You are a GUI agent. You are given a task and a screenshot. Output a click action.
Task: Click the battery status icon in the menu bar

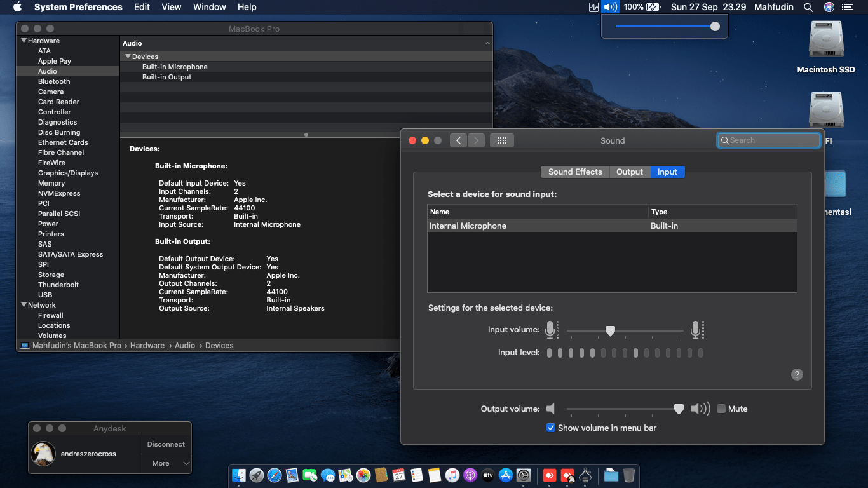[653, 7]
